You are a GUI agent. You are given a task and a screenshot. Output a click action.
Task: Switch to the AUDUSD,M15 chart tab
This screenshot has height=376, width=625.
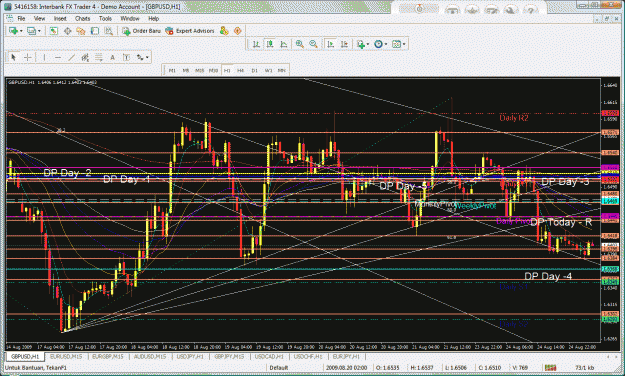[149, 356]
